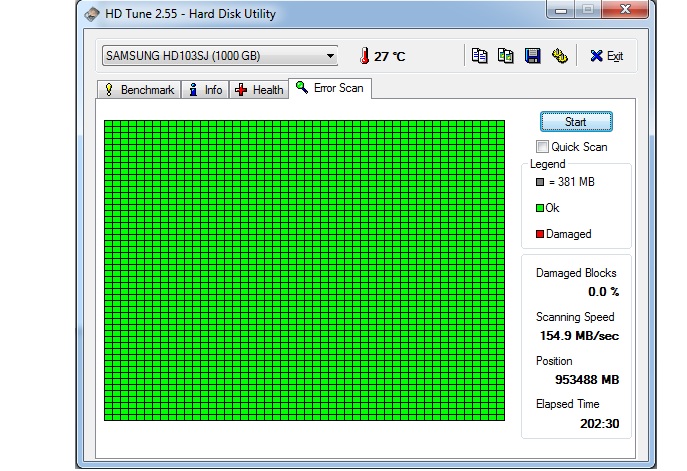This screenshot has width=687, height=471.
Task: Click the Exit button
Action: point(606,56)
